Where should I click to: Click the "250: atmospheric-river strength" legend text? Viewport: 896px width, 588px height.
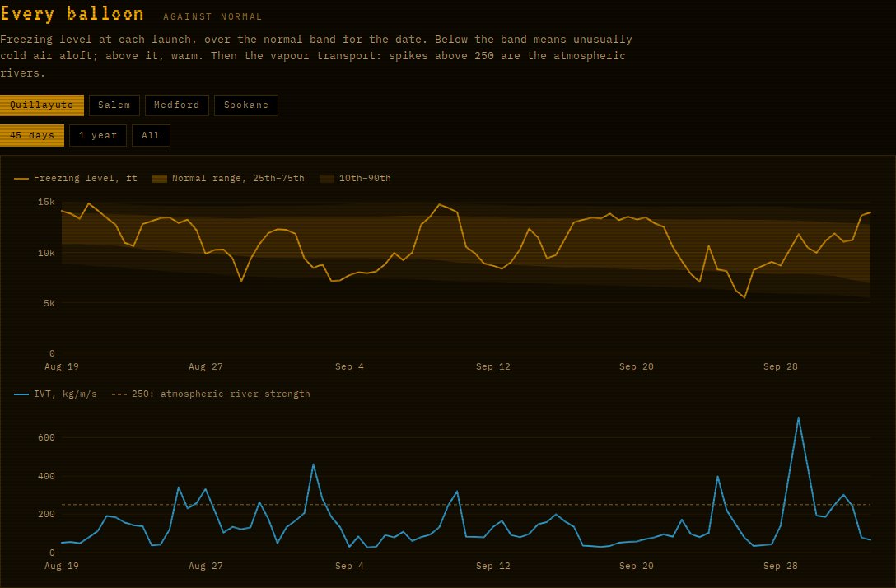tap(221, 394)
